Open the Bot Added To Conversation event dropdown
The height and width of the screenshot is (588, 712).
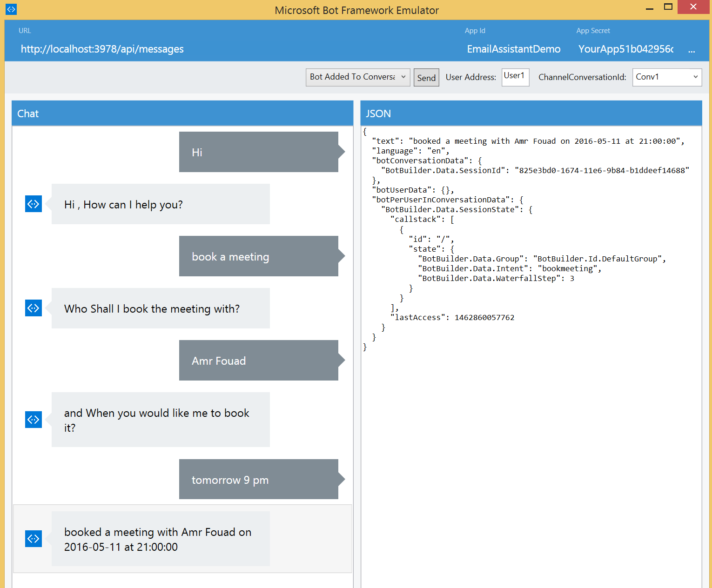coord(357,77)
